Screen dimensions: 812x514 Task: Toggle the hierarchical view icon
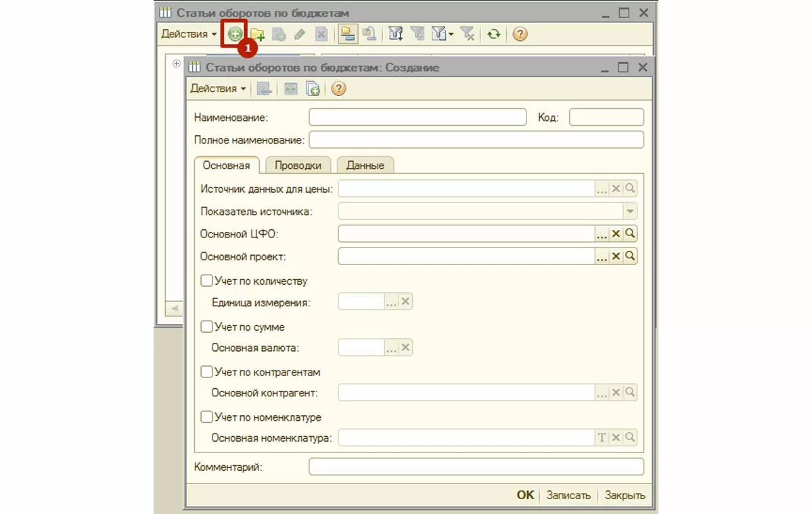347,34
